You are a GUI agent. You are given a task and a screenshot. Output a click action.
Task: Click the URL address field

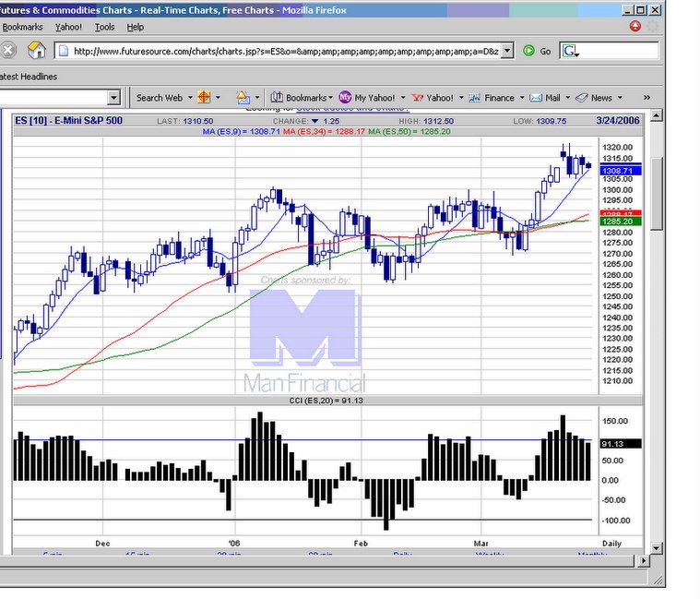[286, 52]
